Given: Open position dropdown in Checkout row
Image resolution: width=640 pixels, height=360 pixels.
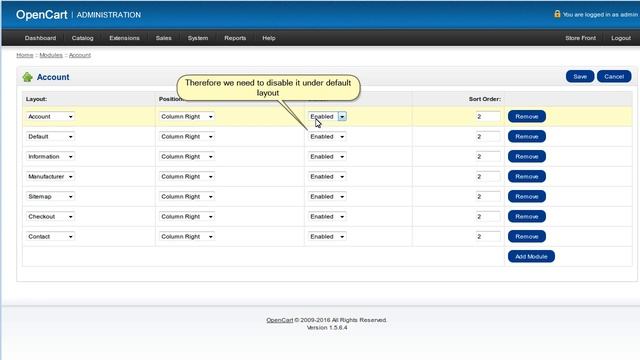Looking at the screenshot, I should coord(187,216).
